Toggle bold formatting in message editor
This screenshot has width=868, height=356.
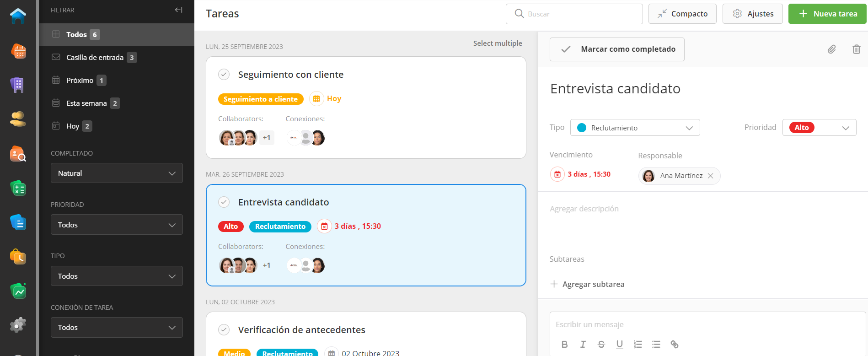click(x=564, y=344)
